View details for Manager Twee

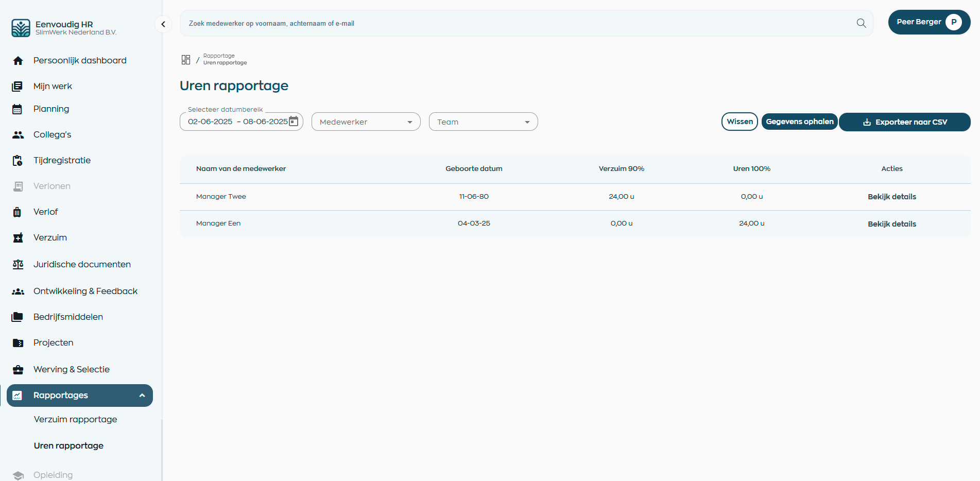point(891,197)
